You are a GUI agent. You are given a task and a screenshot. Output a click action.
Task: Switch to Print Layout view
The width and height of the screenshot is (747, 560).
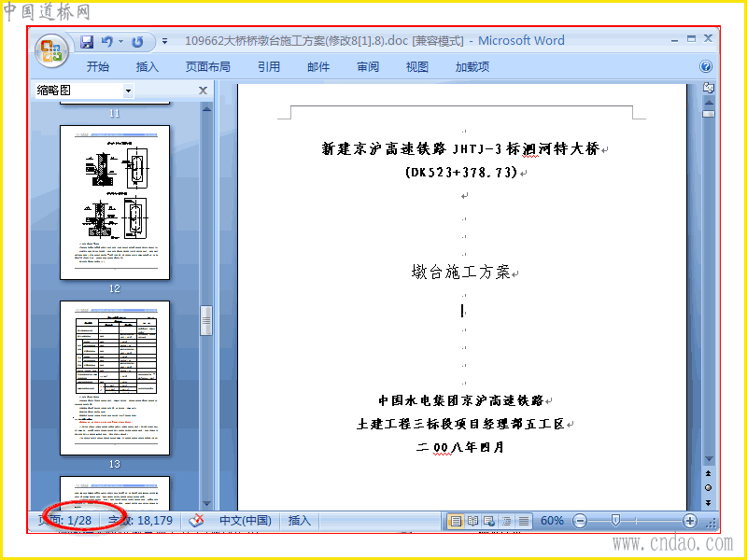point(456,521)
